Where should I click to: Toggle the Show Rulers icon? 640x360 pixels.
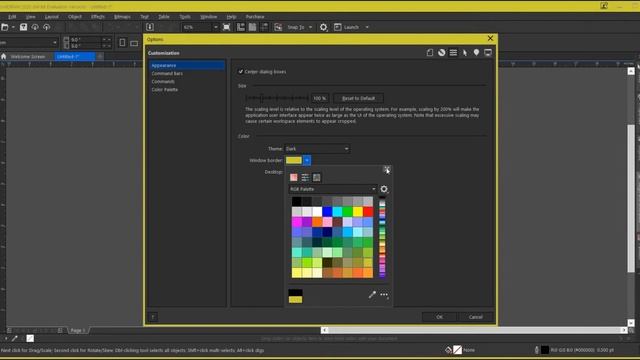click(241, 27)
